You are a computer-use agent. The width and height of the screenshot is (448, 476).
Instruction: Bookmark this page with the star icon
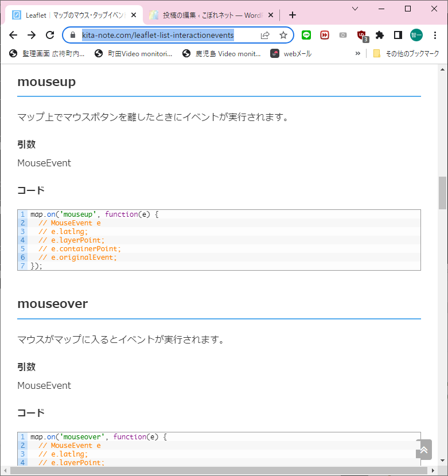click(283, 35)
